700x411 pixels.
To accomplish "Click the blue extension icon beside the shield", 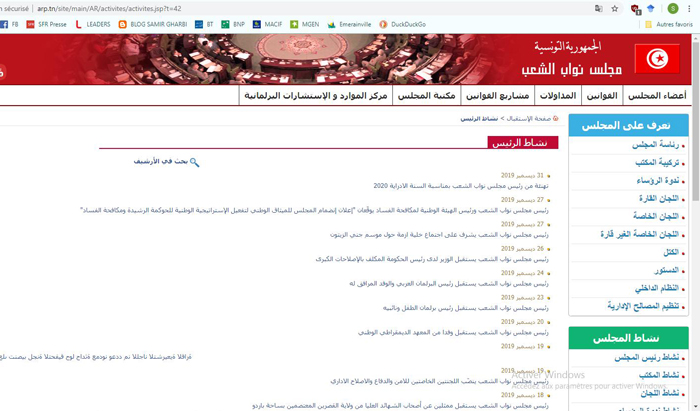I will click(x=650, y=8).
